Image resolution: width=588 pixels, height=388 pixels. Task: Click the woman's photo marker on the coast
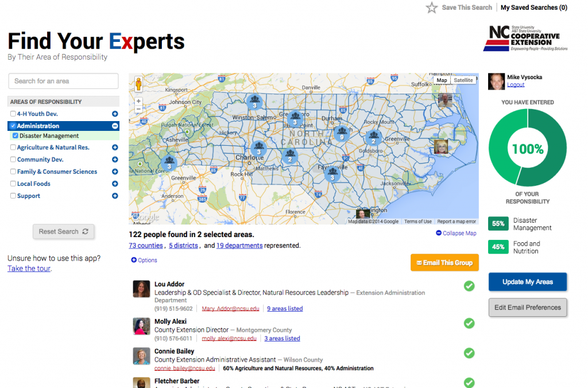[x=441, y=146]
